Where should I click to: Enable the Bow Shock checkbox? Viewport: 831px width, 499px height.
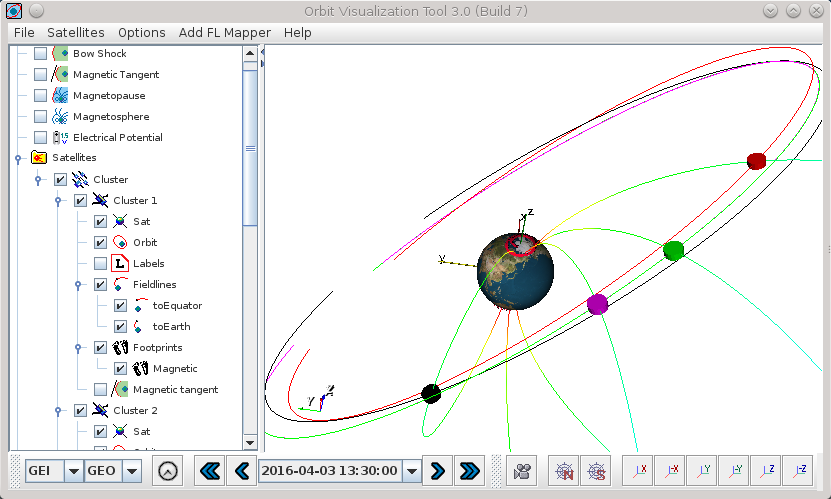[x=40, y=54]
